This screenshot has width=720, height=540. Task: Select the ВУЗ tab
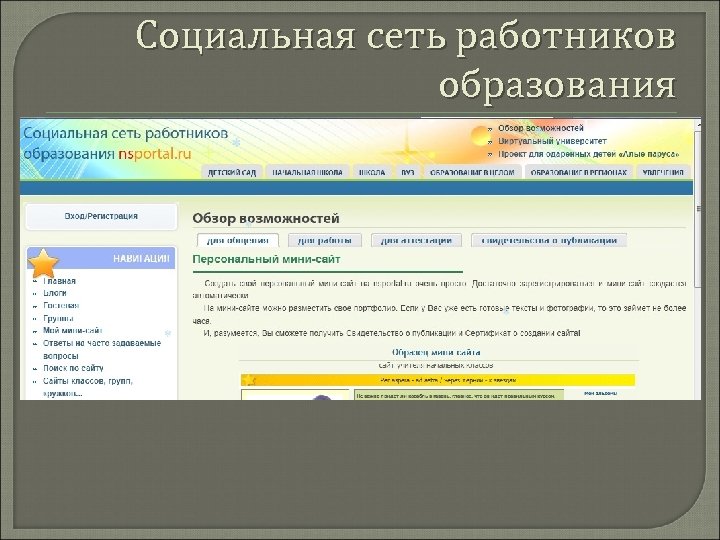(x=407, y=172)
